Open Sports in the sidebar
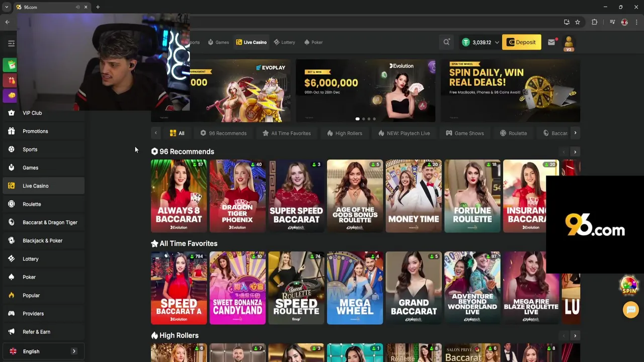The height and width of the screenshot is (362, 644). [43, 149]
